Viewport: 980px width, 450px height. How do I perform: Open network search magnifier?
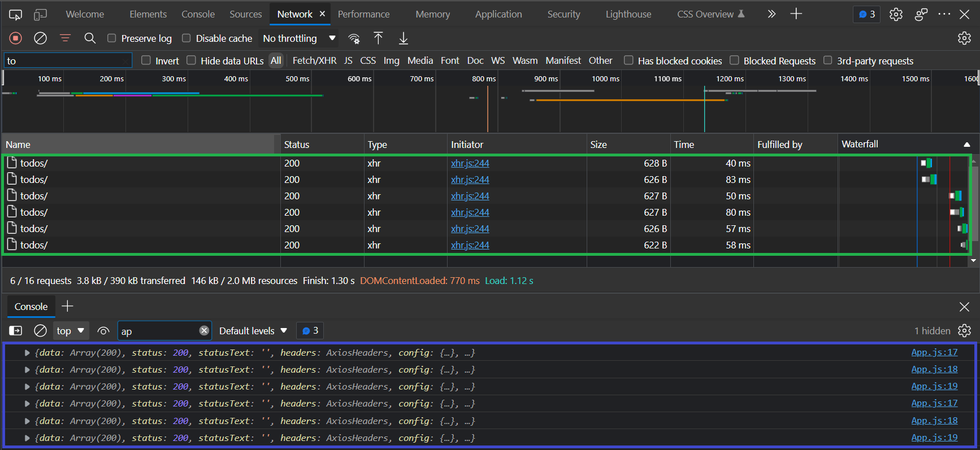point(90,38)
